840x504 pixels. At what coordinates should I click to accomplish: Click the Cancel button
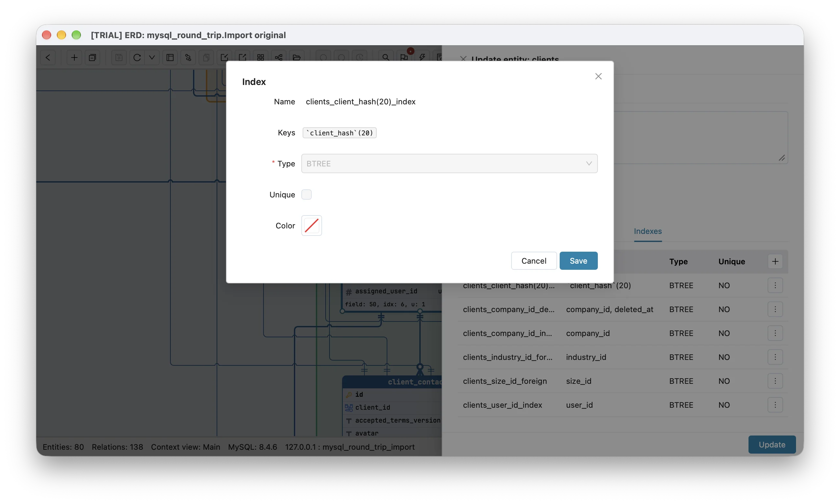coord(533,260)
